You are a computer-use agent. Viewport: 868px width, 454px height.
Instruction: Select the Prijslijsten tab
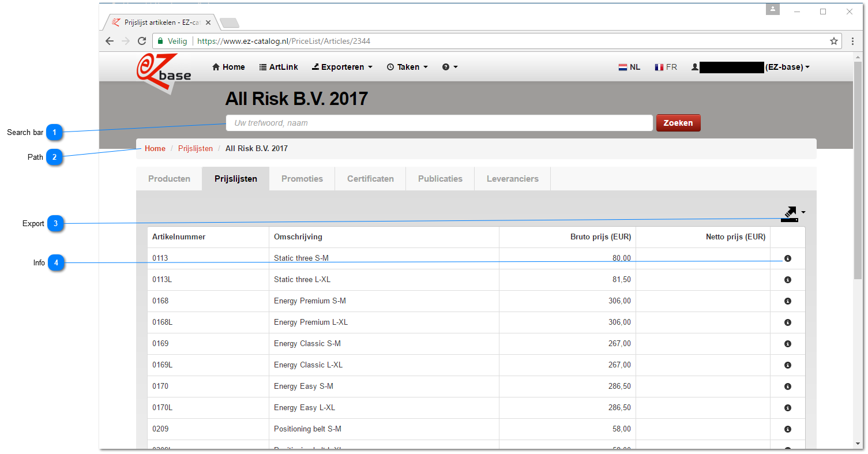236,179
